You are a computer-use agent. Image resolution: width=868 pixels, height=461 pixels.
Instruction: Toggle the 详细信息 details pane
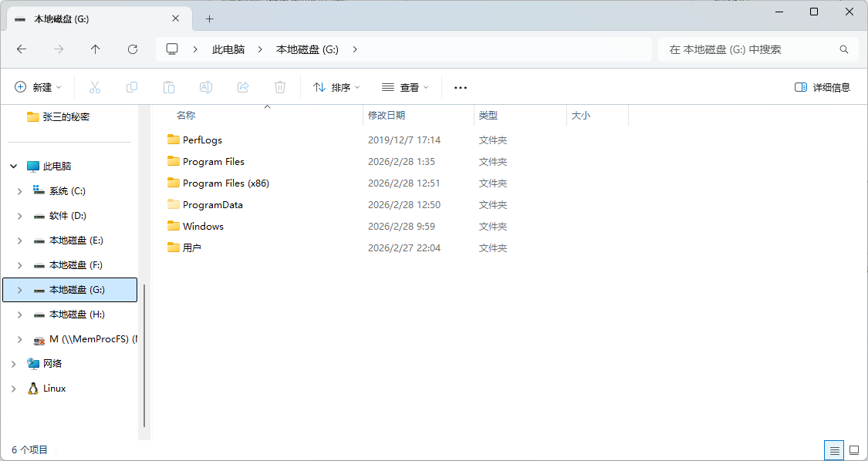pyautogui.click(x=822, y=87)
